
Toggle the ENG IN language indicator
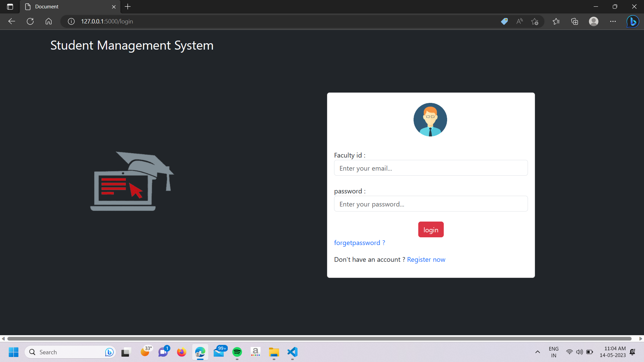[x=553, y=352]
